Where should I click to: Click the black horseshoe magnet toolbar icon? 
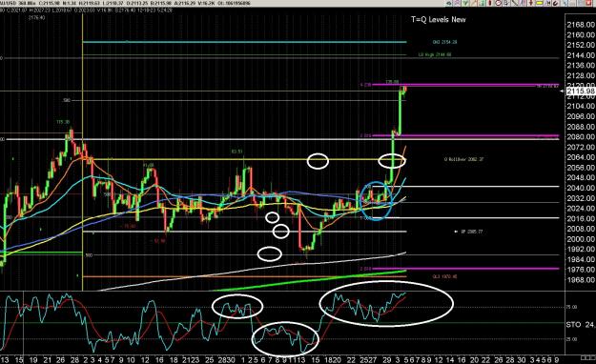click(x=555, y=3)
